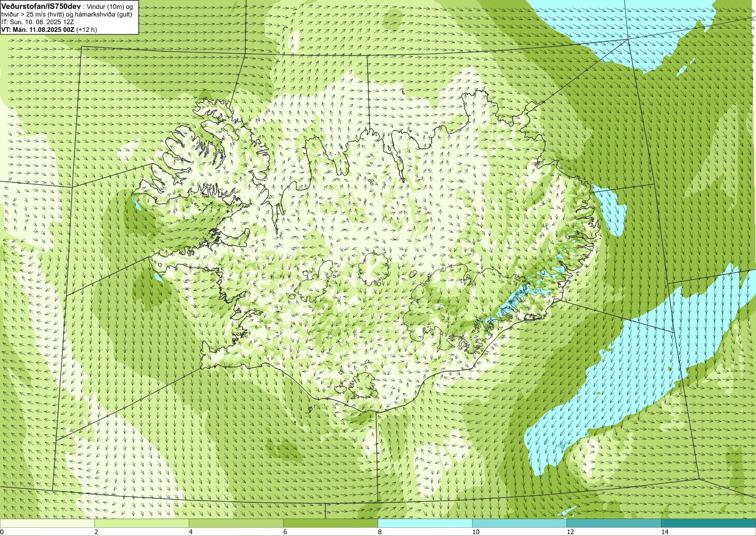Pick the light green 2–4 legend swatch

coord(142,523)
